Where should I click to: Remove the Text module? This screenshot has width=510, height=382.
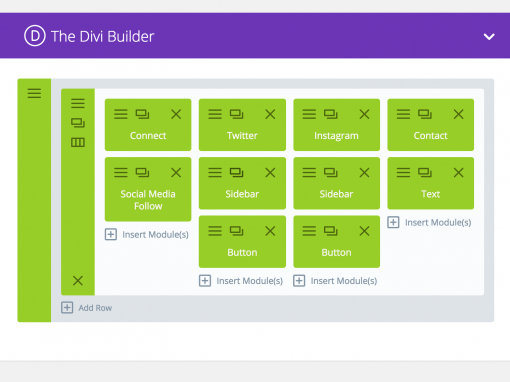coord(459,173)
